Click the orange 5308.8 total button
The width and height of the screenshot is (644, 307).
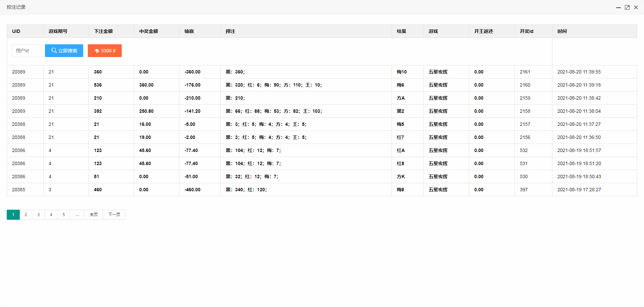click(105, 51)
